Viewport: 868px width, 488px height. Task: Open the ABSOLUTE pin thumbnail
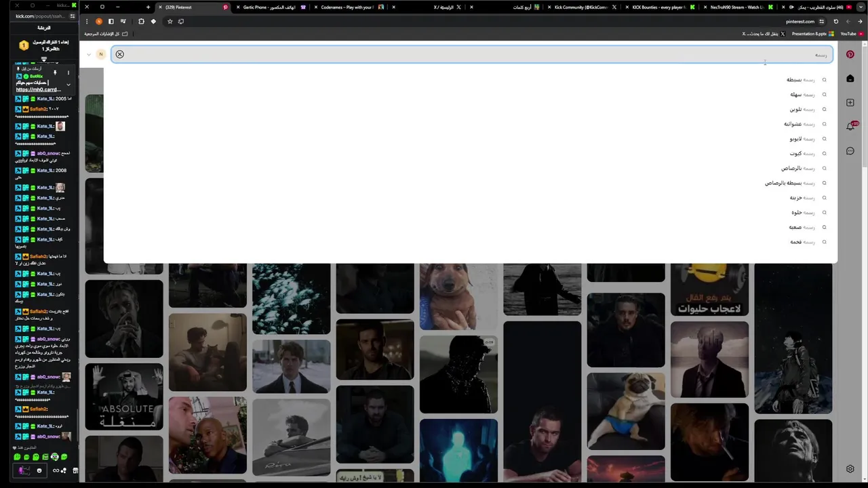[124, 396]
